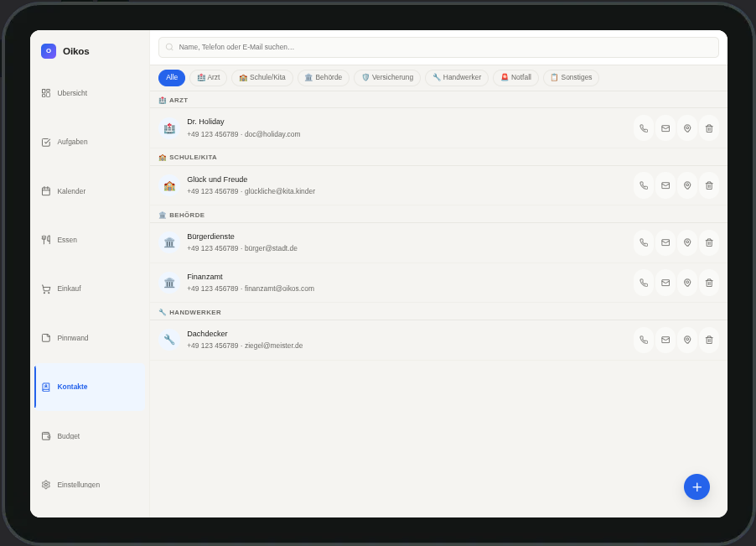Email Dr. Holiday via envelope icon
This screenshot has height=546, width=756.
[665, 128]
